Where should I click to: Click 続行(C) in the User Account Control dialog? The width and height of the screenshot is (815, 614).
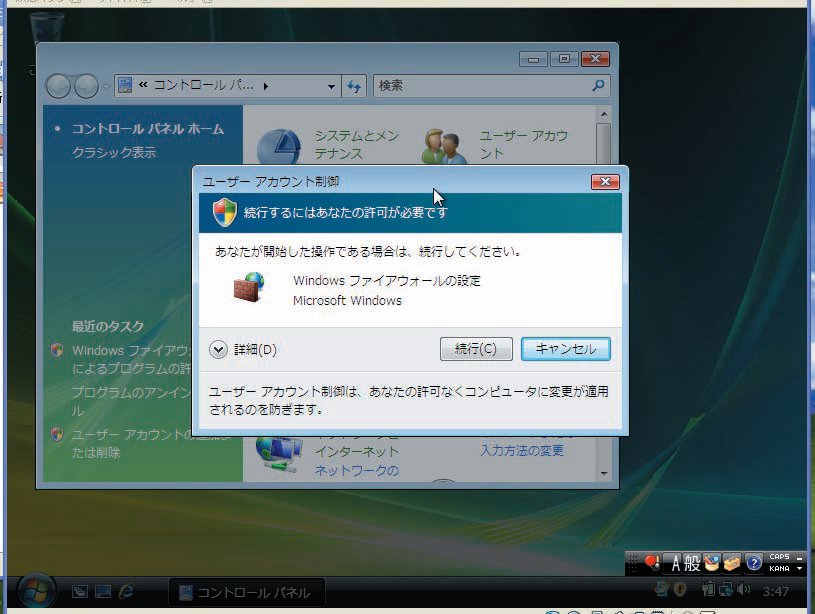[476, 349]
